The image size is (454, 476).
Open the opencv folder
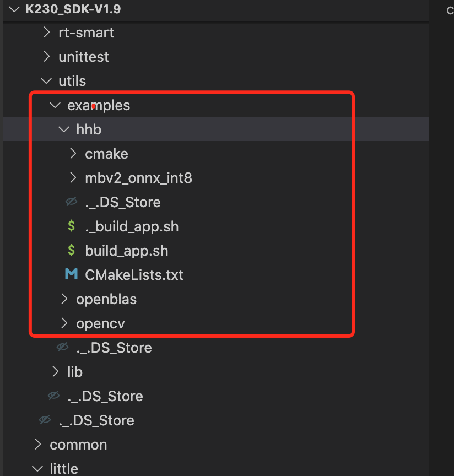tap(100, 323)
